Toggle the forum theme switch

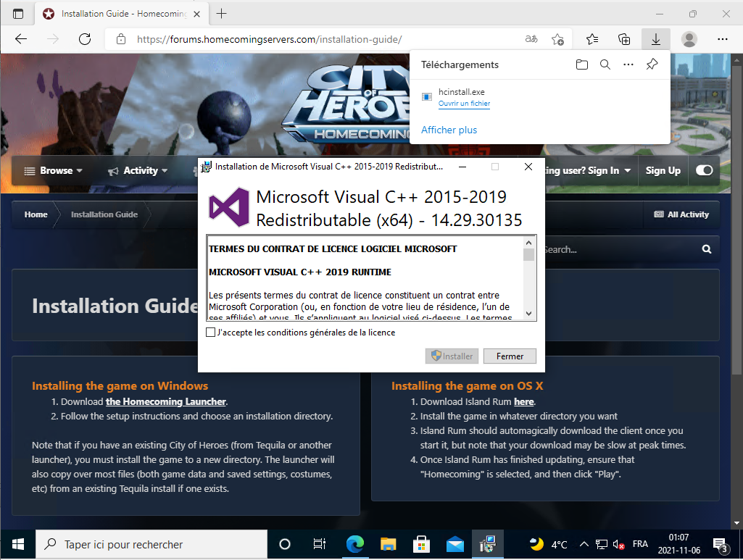click(x=704, y=170)
